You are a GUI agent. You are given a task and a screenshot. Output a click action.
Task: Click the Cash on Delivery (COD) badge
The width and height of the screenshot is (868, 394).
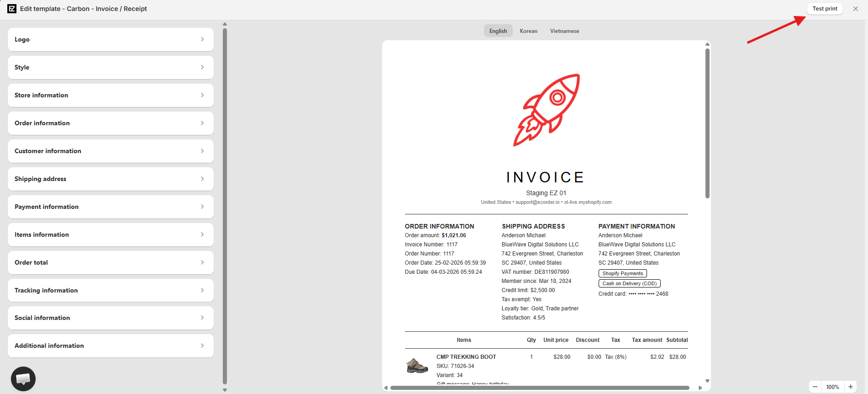[629, 283]
